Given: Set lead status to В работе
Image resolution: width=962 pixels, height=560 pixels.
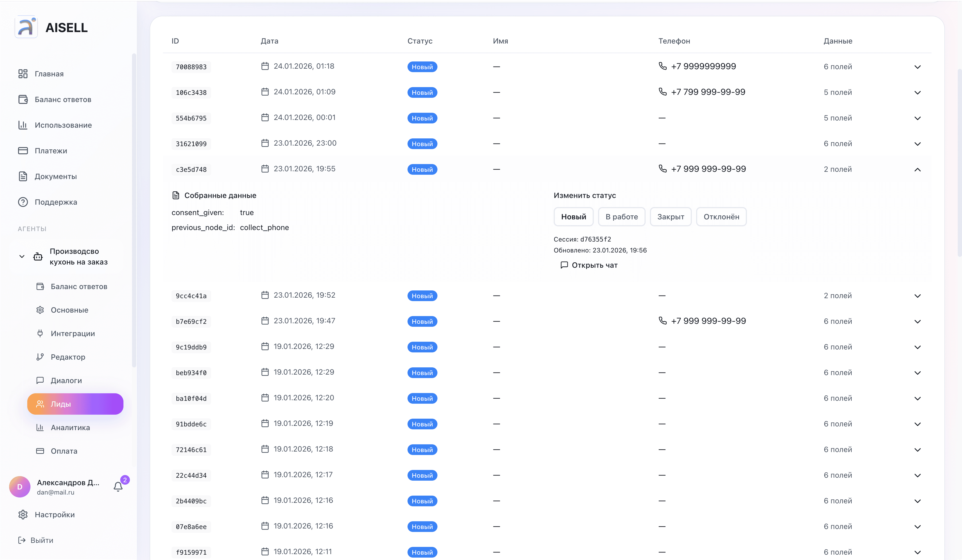Looking at the screenshot, I should pyautogui.click(x=621, y=217).
